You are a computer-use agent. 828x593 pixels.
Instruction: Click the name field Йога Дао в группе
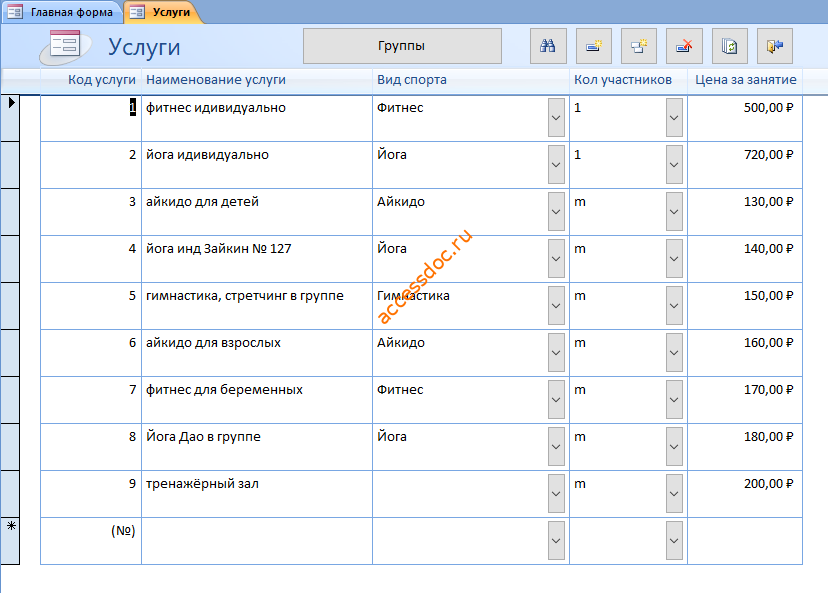(257, 447)
